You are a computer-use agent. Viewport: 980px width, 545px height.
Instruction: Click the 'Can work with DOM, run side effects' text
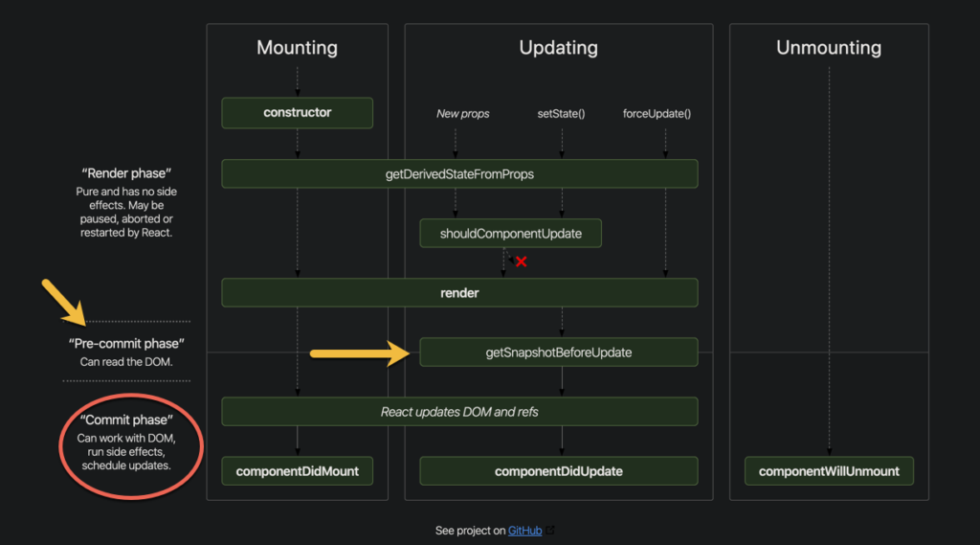point(126,452)
